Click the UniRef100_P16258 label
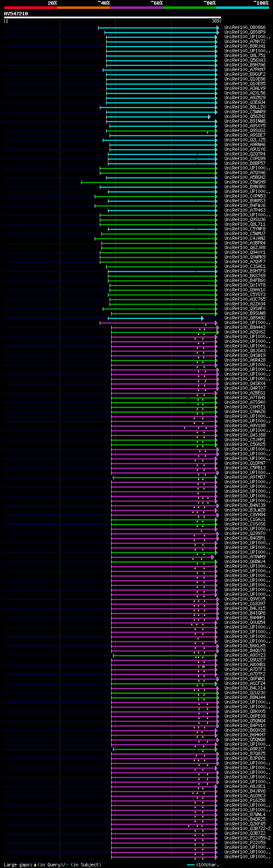Screen dimensions: 273x868 (x=245, y=801)
